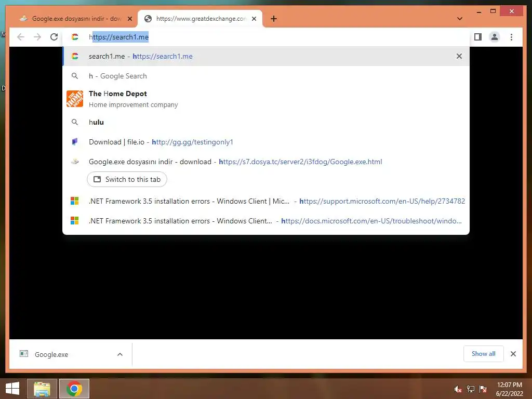This screenshot has height=399, width=532.
Task: Click the muted volume tray icon
Action: (458, 389)
